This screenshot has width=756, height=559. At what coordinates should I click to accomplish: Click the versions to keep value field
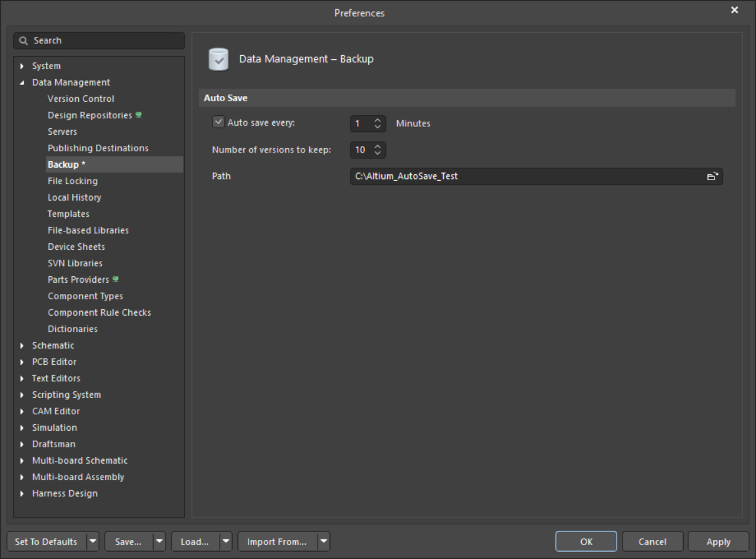(x=362, y=150)
